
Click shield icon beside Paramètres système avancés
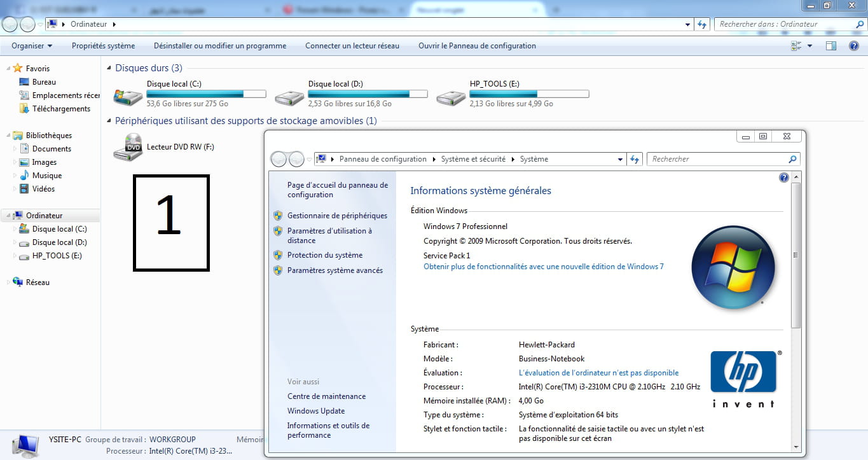(x=278, y=270)
